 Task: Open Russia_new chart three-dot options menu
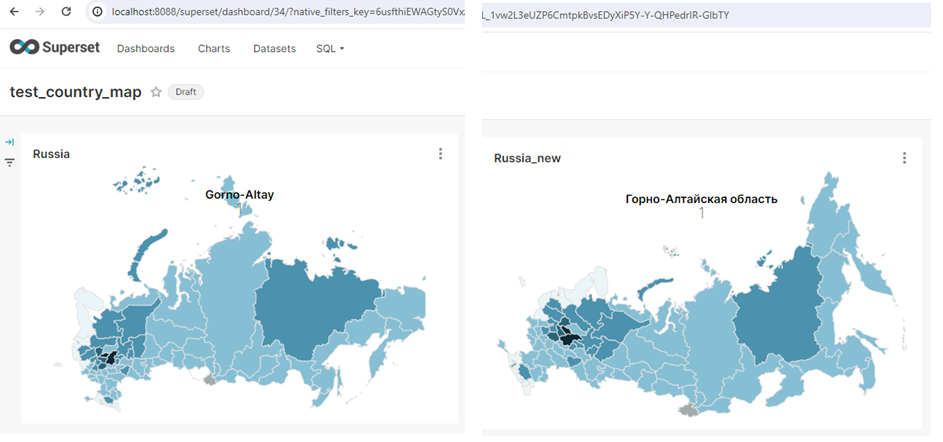pyautogui.click(x=904, y=158)
